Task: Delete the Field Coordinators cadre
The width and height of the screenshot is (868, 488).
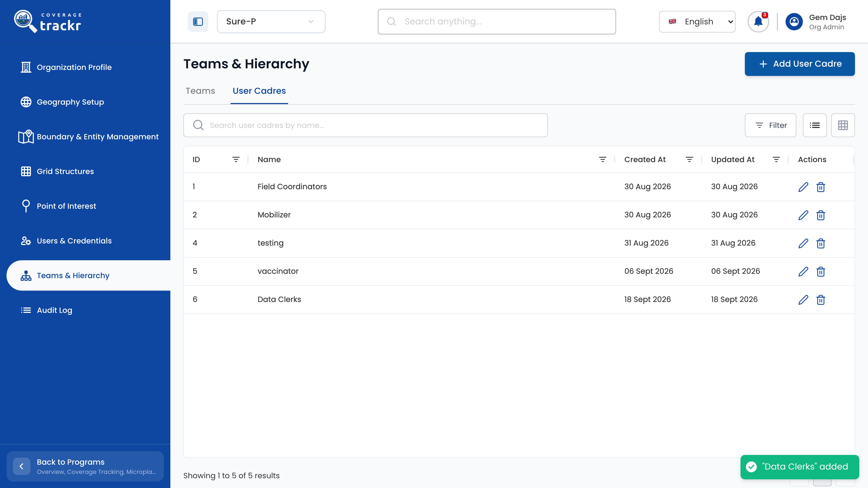Action: 821,187
